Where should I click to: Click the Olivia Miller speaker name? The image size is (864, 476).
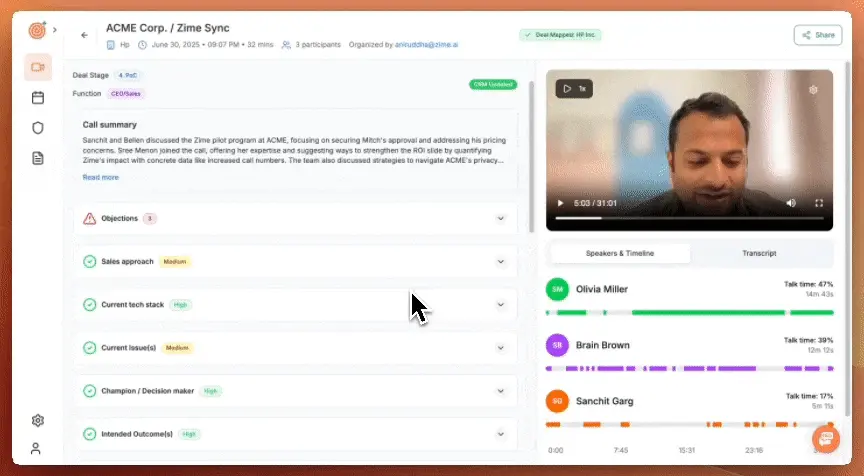pos(602,289)
